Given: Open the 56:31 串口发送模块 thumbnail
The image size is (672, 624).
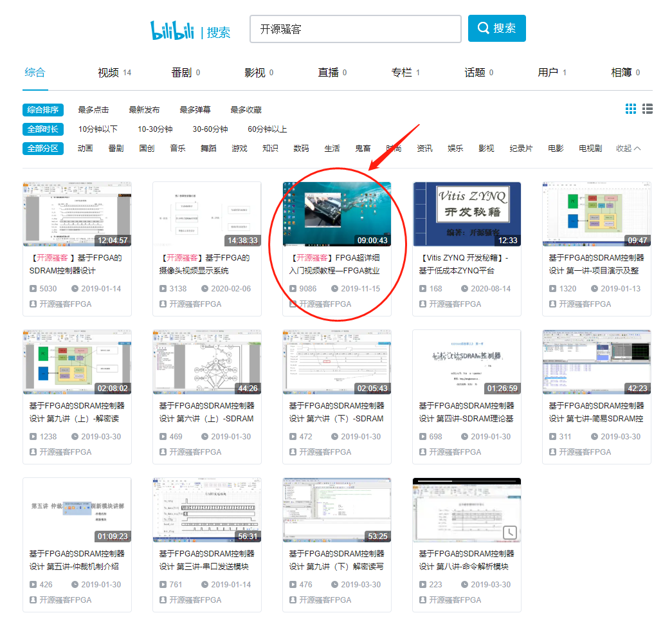Looking at the screenshot, I should (x=207, y=510).
